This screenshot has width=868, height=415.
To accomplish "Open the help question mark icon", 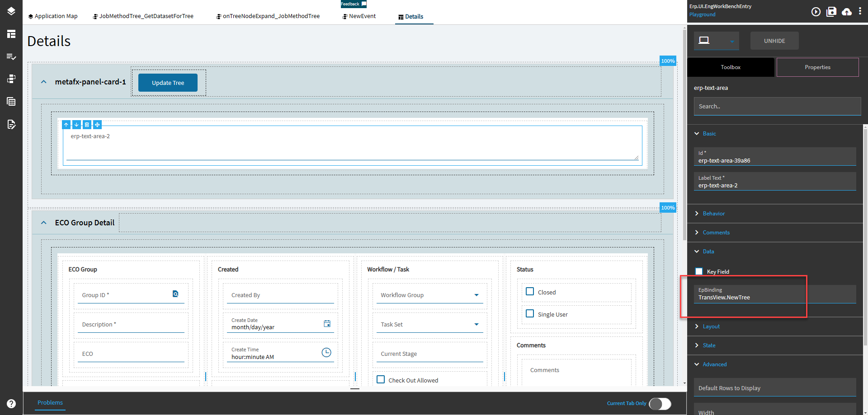I will (11, 404).
